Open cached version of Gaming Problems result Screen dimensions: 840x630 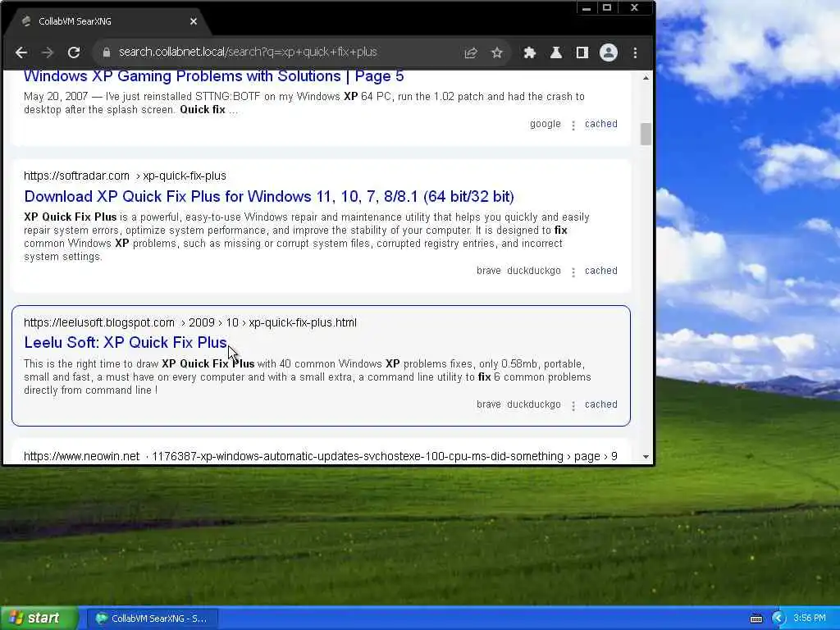pos(601,124)
